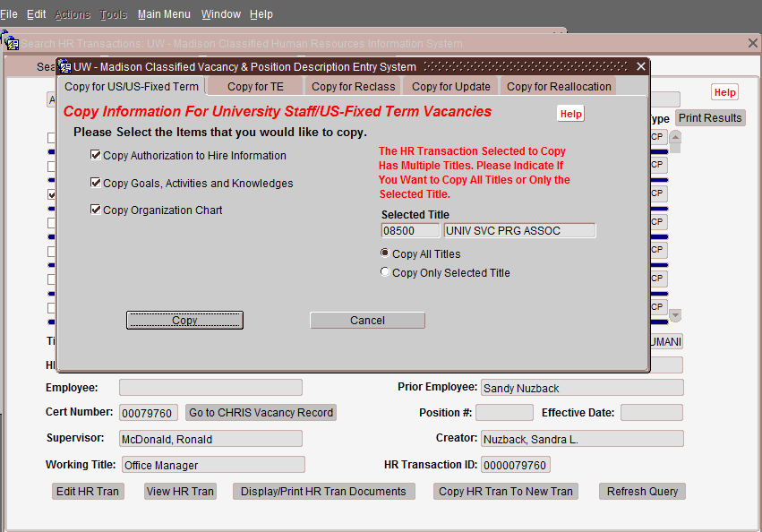Click the Edit HR Tran button

88,491
